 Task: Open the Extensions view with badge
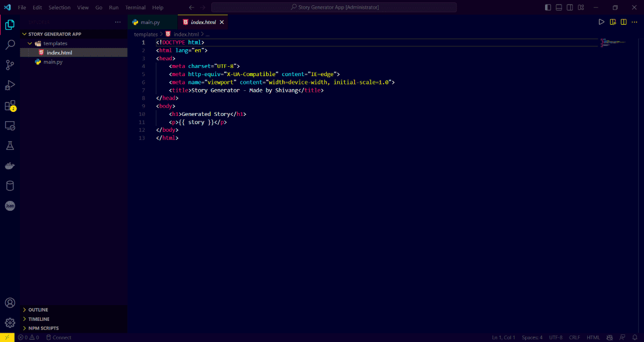click(10, 105)
